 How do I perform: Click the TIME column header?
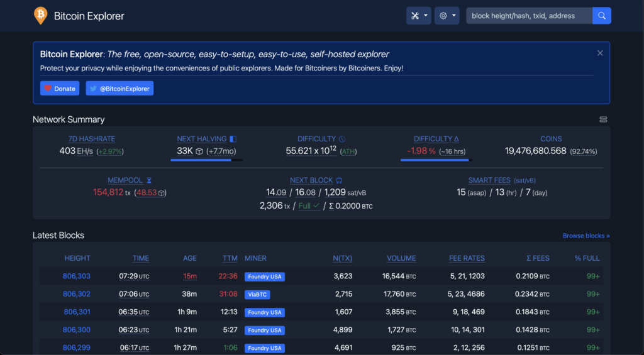140,258
